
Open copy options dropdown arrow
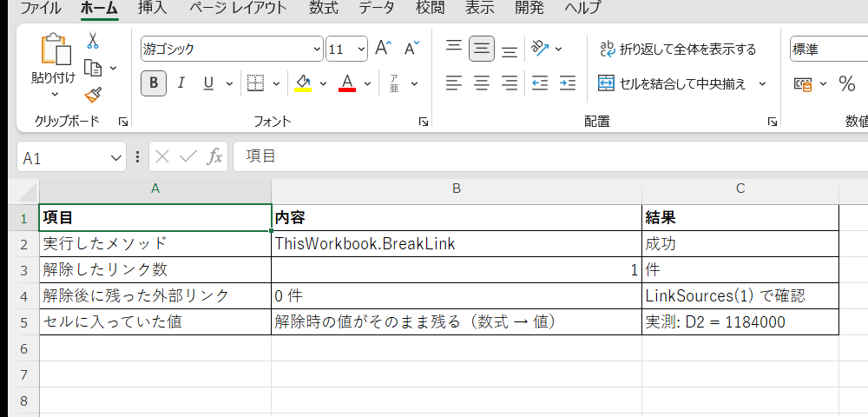click(113, 68)
